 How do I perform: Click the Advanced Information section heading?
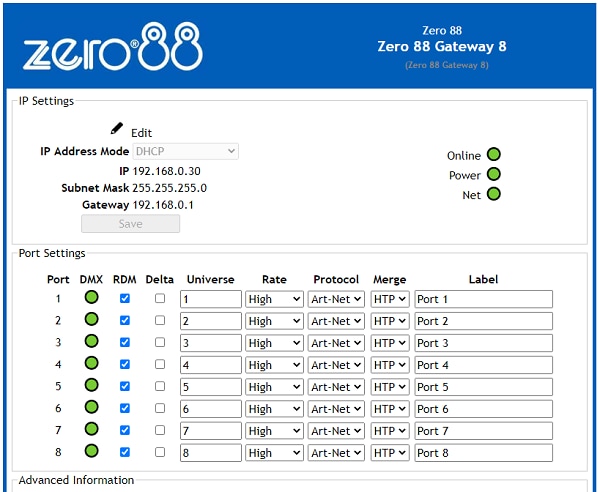[76, 480]
